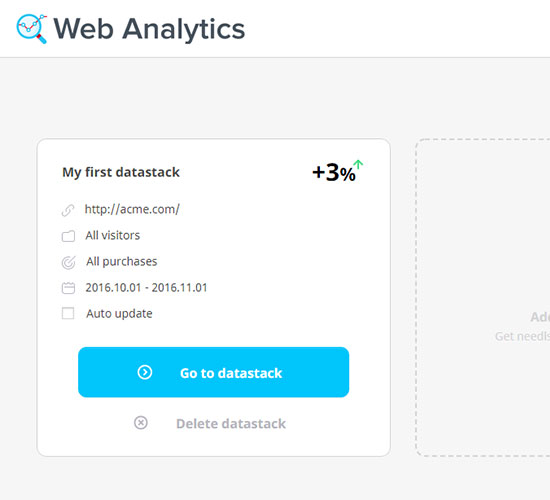Image resolution: width=550 pixels, height=500 pixels.
Task: Click the My first datastack title
Action: coord(121,172)
